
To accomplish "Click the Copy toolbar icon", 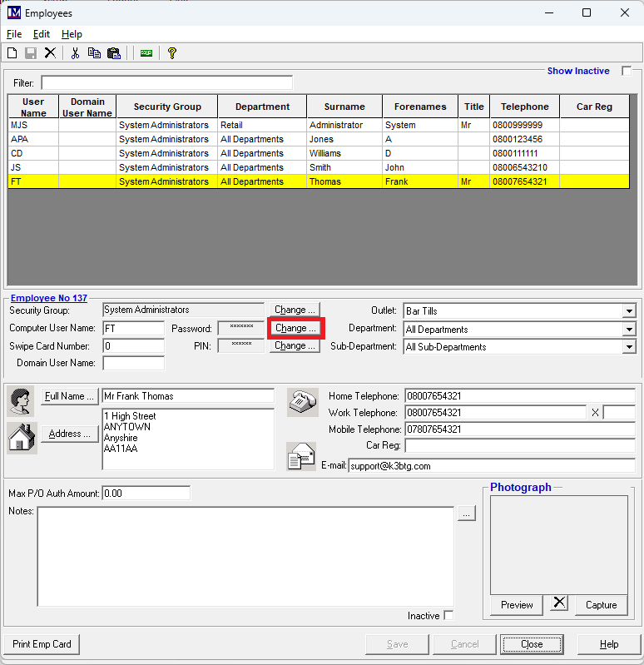I will pos(94,53).
